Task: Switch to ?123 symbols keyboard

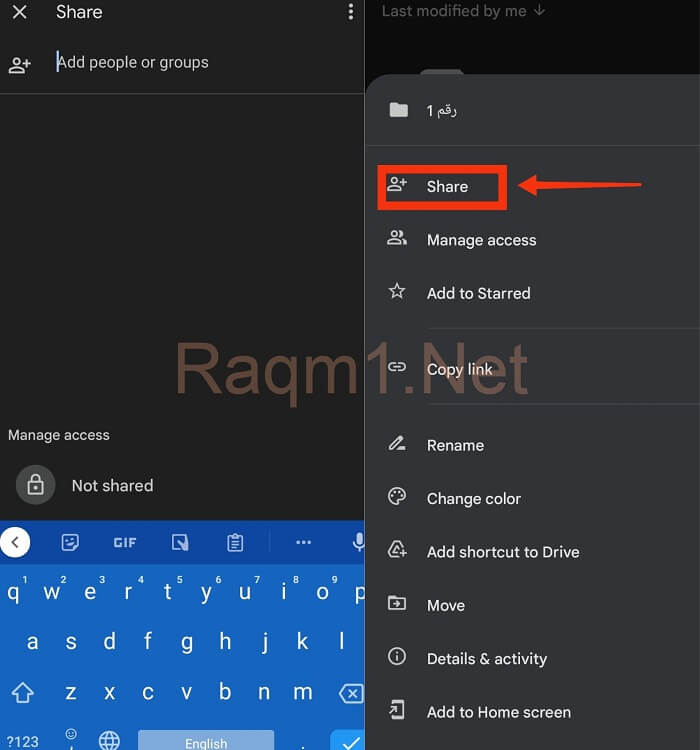Action: click(22, 740)
